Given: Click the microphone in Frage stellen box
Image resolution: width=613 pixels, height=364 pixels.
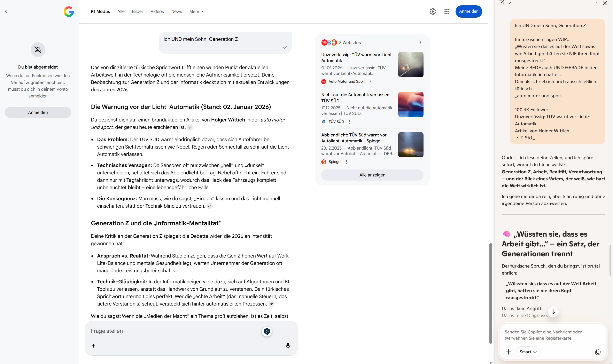Looking at the screenshot, I should 288,346.
